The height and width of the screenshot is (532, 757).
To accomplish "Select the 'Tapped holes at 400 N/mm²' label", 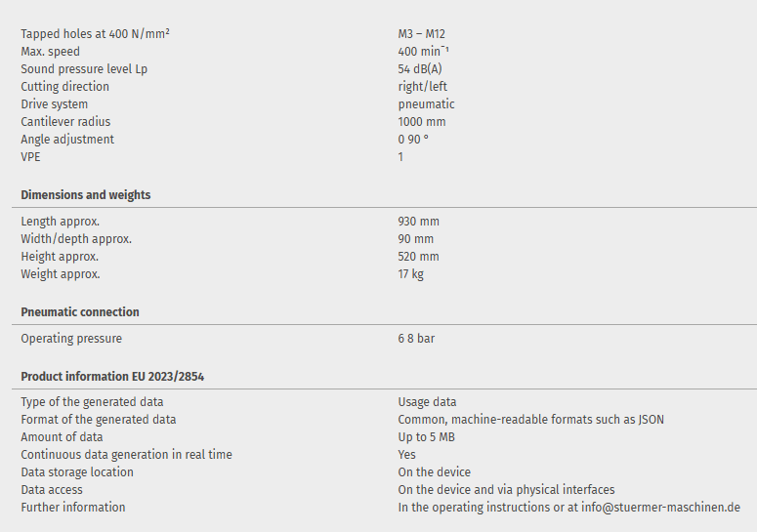I will click(96, 34).
